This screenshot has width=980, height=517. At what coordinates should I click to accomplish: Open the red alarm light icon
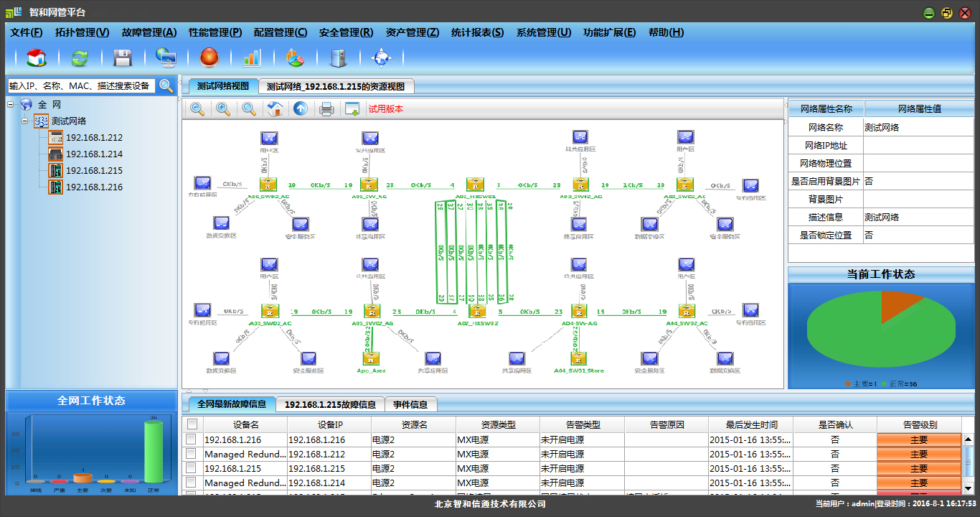[209, 58]
